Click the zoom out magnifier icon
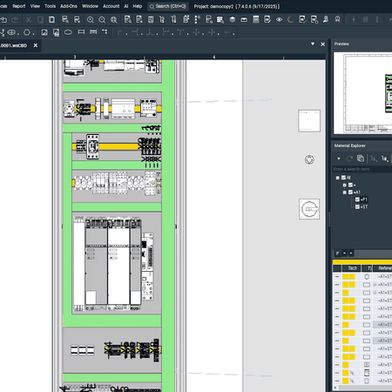This screenshot has height=392, width=392. 102,20
